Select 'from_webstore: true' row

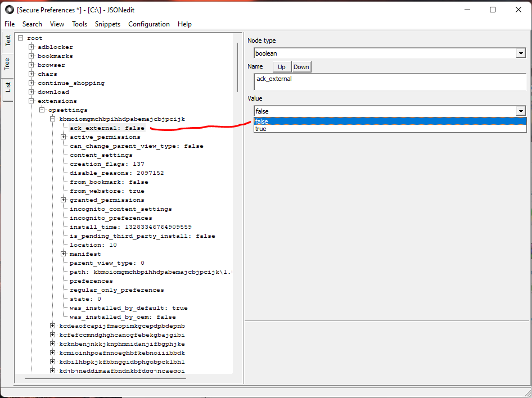coord(107,191)
